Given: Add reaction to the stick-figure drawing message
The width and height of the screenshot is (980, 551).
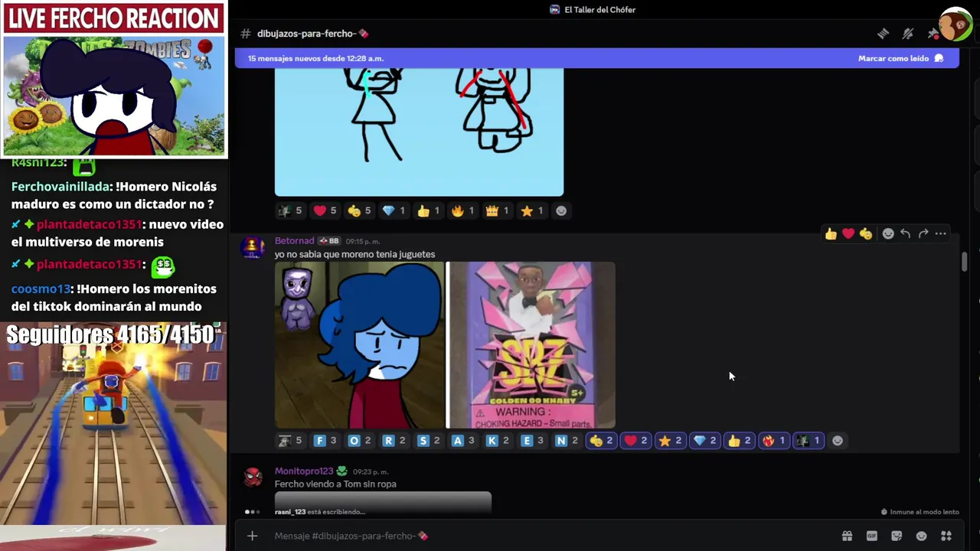Looking at the screenshot, I should click(561, 210).
